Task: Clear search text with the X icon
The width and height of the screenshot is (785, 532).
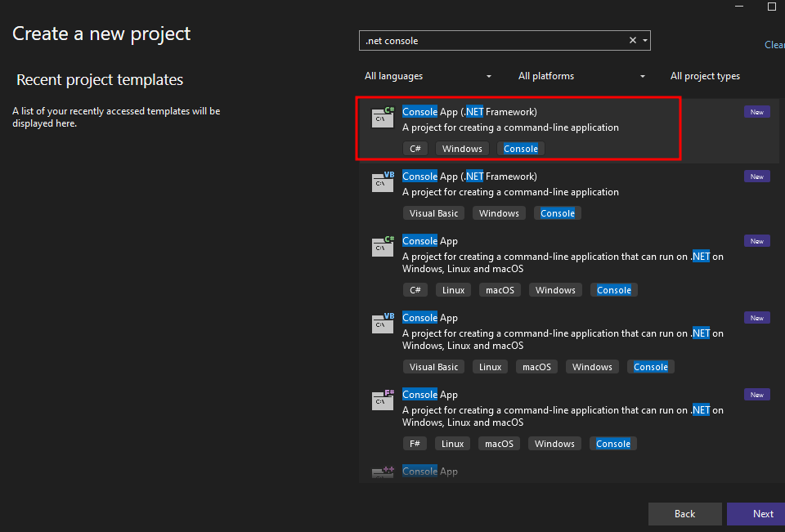Action: point(633,41)
